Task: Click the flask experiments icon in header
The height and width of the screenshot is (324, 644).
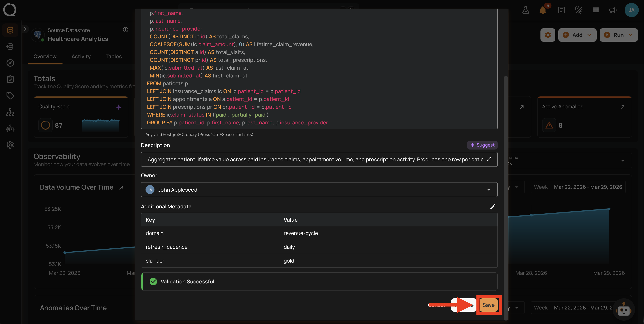Action: coord(526,10)
